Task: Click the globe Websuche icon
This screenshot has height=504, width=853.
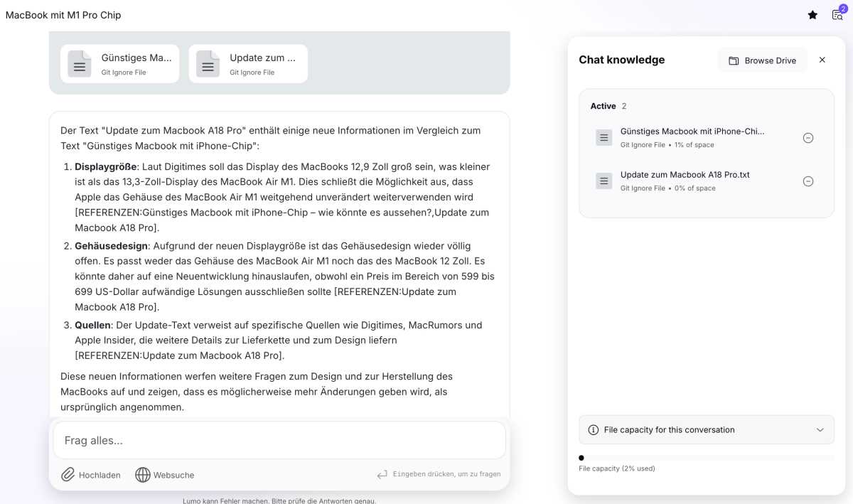Action: (x=143, y=475)
